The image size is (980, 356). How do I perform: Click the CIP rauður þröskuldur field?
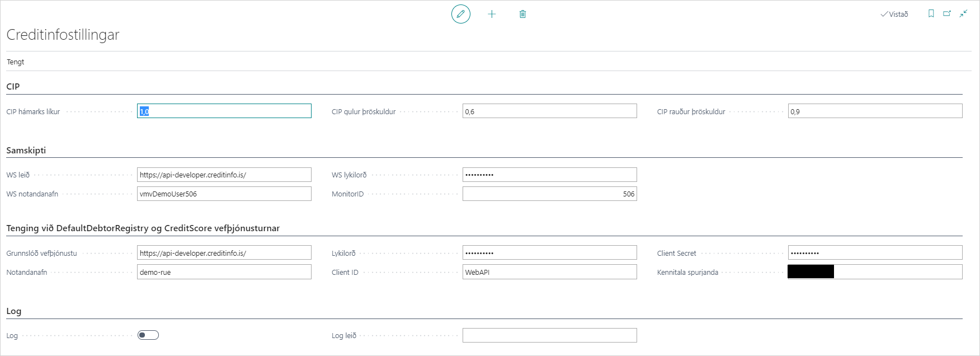pyautogui.click(x=875, y=111)
